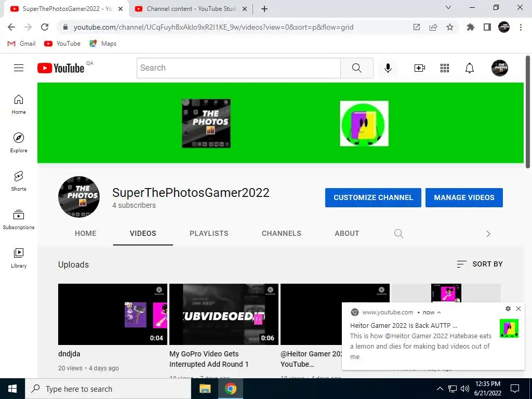Screen dimensions: 532x399
Task: Open Windows action center
Action: 515,389
